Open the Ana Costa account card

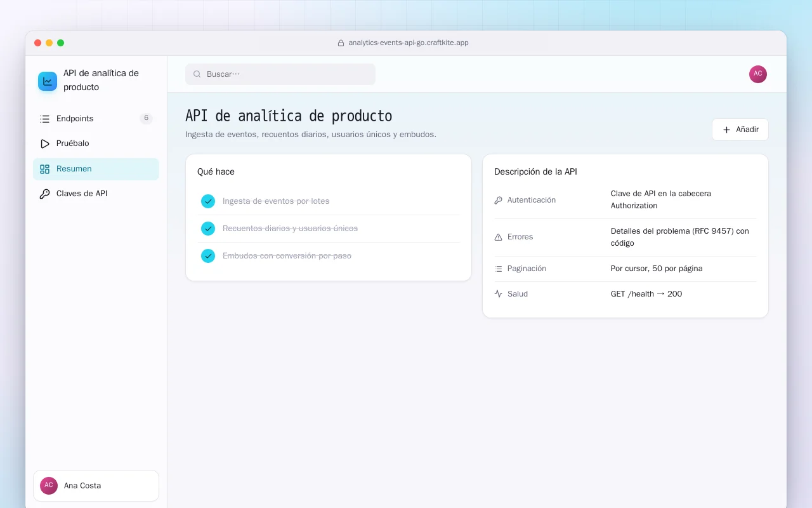tap(96, 486)
